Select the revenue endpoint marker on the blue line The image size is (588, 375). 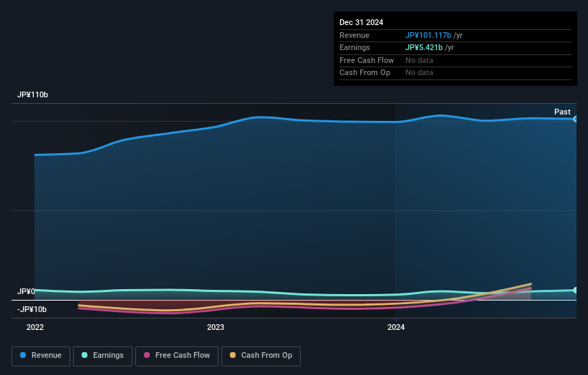575,119
